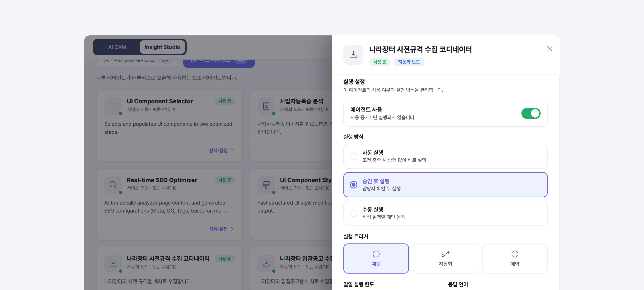The width and height of the screenshot is (644, 290).
Task: Click the Real-time SEO Optimizer magnifier icon
Action: [113, 185]
